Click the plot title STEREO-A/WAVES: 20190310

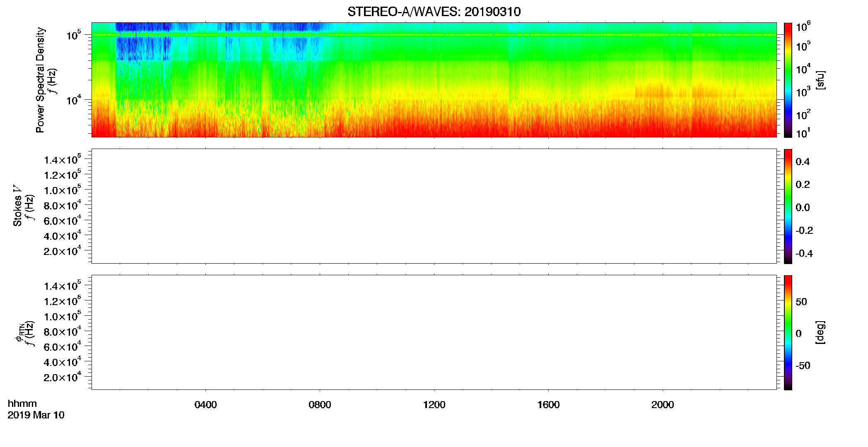pyautogui.click(x=434, y=12)
